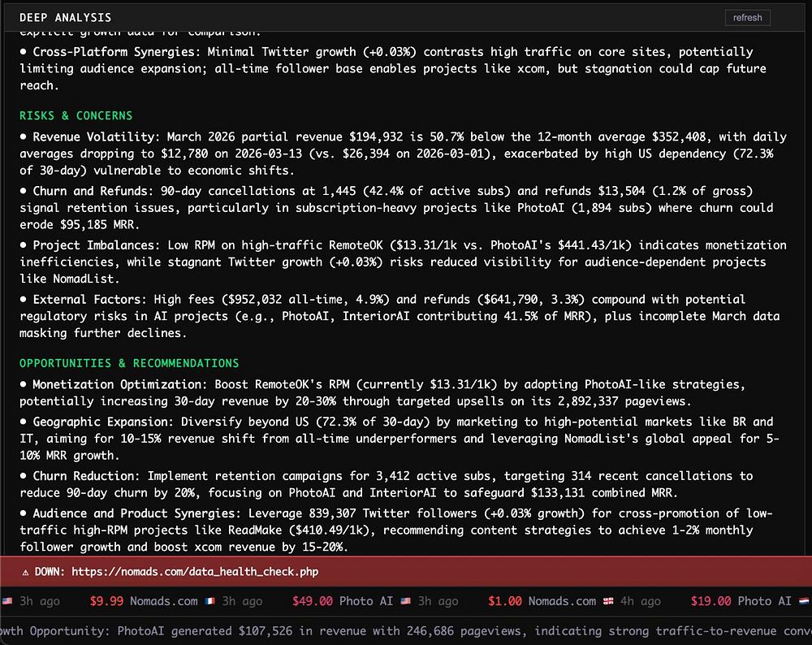Viewport: 812px width, 645px height.
Task: Click the Project Imbalances bullet text
Action: click(x=404, y=262)
